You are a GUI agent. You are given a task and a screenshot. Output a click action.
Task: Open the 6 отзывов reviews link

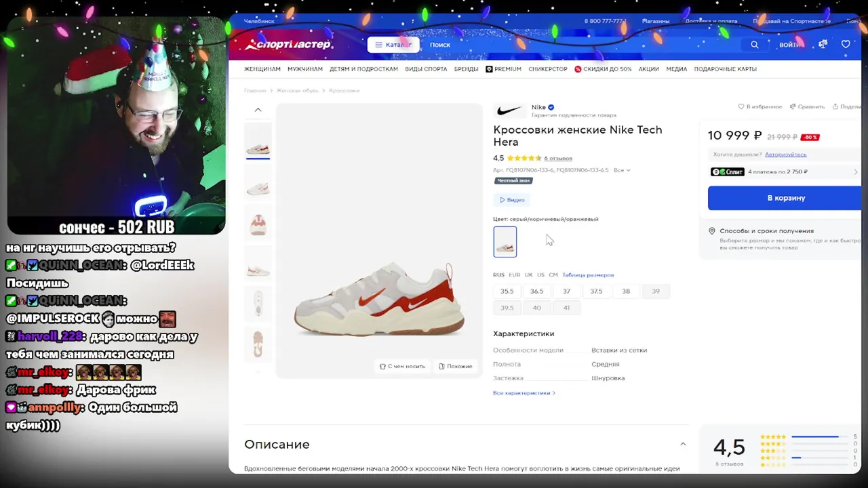coord(558,159)
